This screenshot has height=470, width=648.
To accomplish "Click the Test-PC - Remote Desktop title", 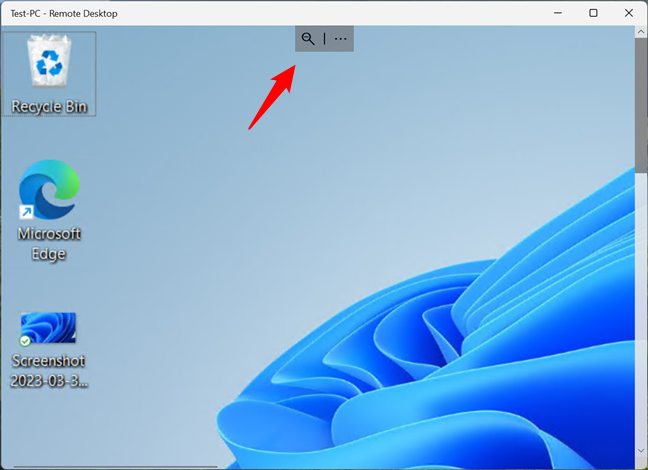I will pos(64,14).
